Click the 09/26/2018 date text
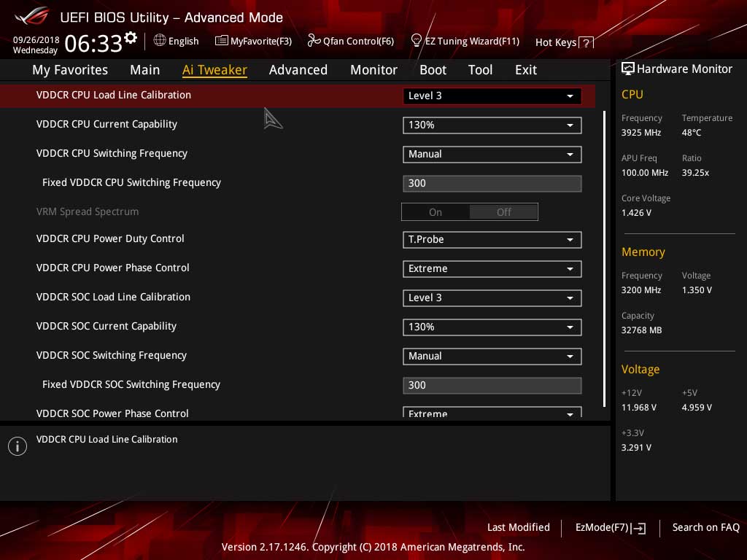Image resolution: width=747 pixels, height=560 pixels. pos(36,40)
